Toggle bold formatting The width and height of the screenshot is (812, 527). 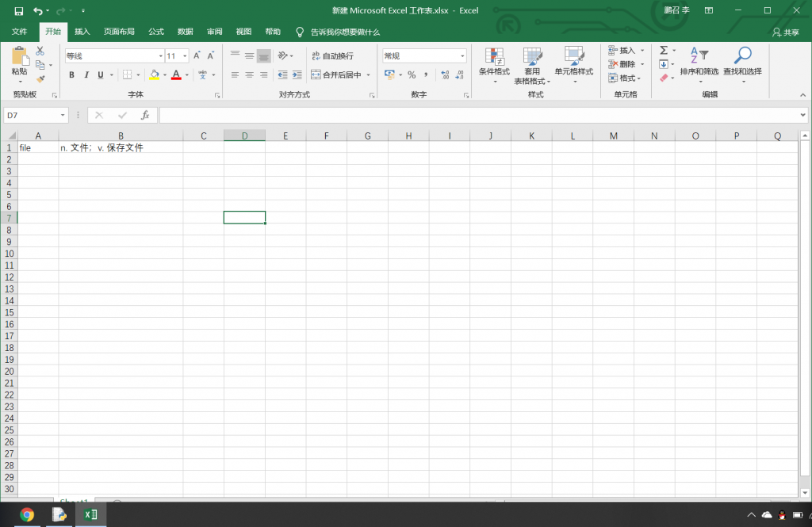pyautogui.click(x=71, y=75)
